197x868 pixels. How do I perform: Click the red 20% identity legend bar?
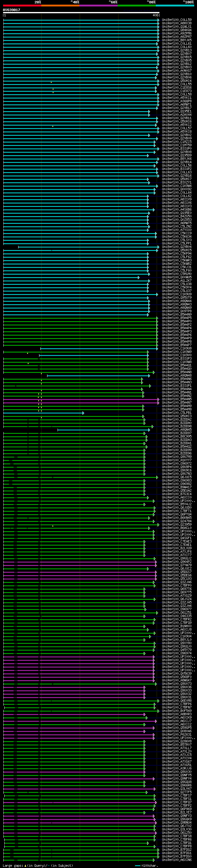(x=22, y=6)
